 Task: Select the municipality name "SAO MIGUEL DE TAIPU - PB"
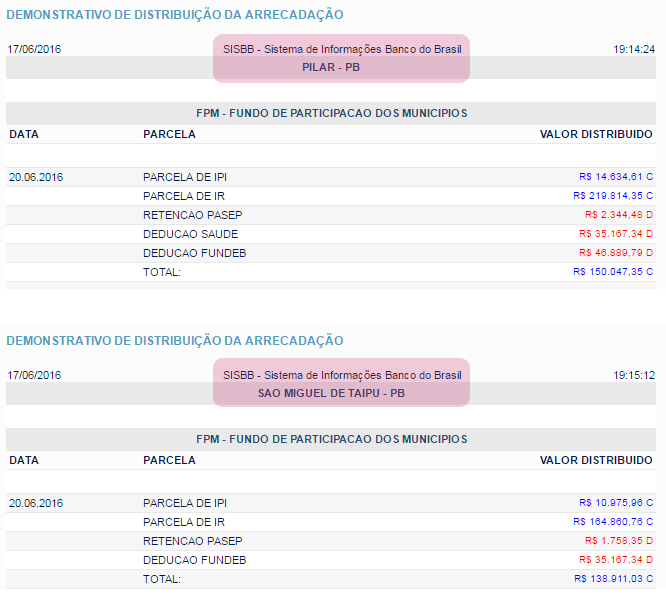331,393
